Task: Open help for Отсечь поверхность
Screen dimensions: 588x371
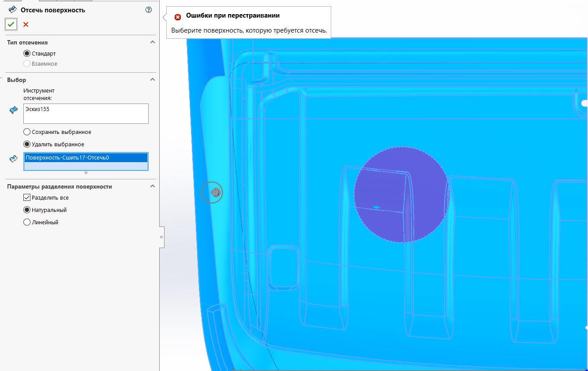Action: point(149,10)
